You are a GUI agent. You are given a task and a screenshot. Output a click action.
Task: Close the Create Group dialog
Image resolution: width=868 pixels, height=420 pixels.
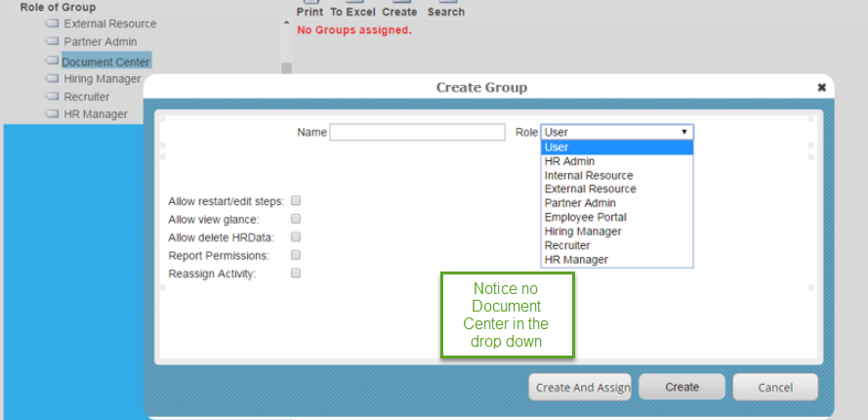[x=822, y=87]
